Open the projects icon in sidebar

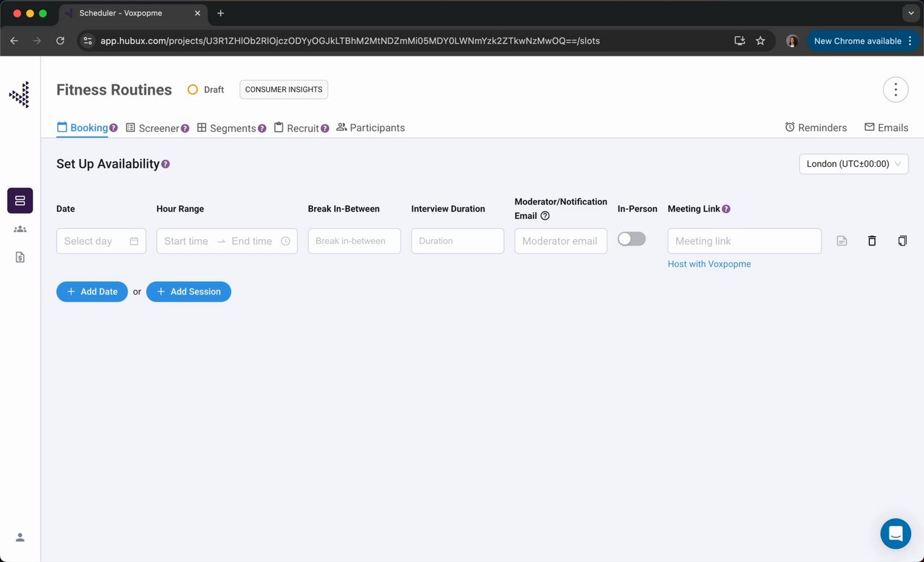[20, 201]
